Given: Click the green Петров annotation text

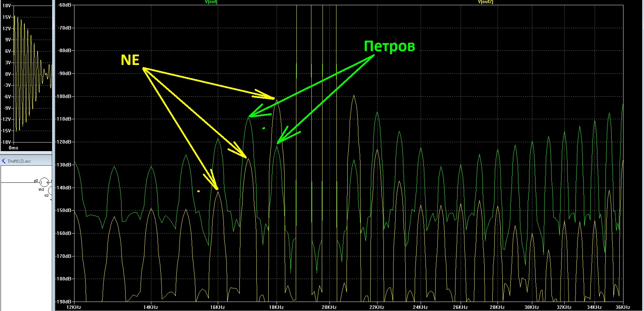Looking at the screenshot, I should tap(389, 46).
